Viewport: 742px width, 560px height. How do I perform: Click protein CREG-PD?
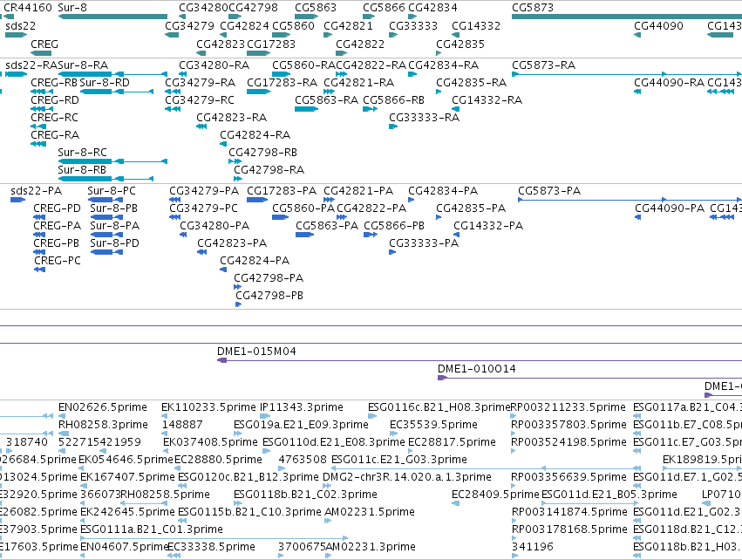pyautogui.click(x=58, y=208)
